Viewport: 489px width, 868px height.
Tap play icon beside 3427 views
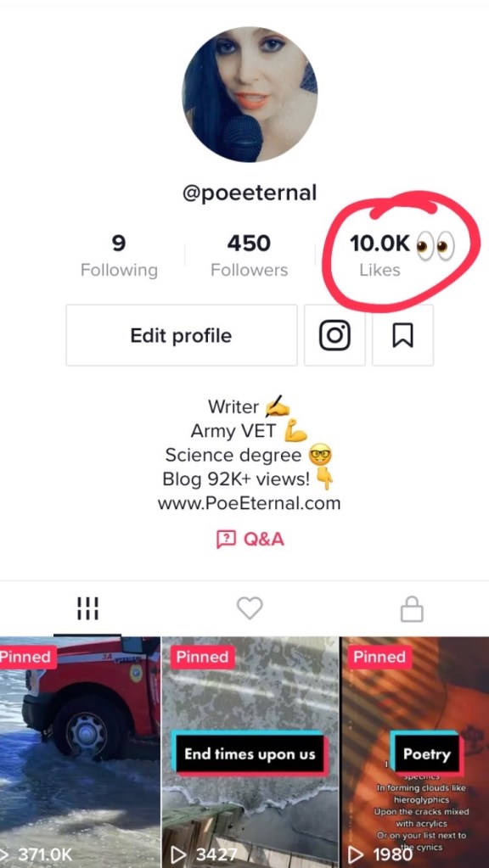coord(178,854)
